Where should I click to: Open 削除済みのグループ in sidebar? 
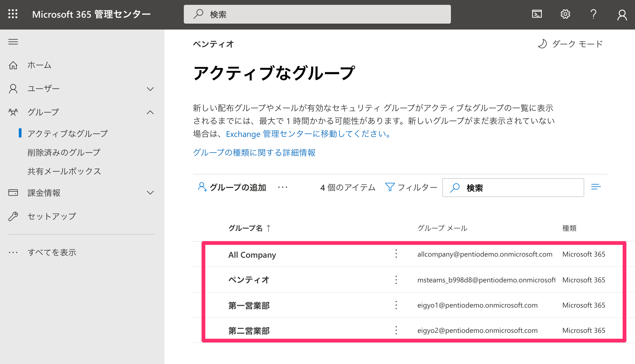coord(64,152)
